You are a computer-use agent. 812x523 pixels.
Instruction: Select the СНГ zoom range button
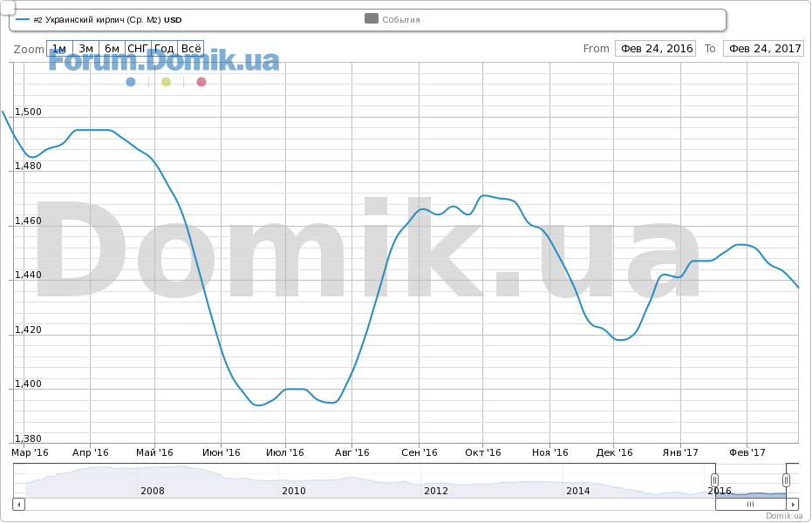[x=139, y=49]
